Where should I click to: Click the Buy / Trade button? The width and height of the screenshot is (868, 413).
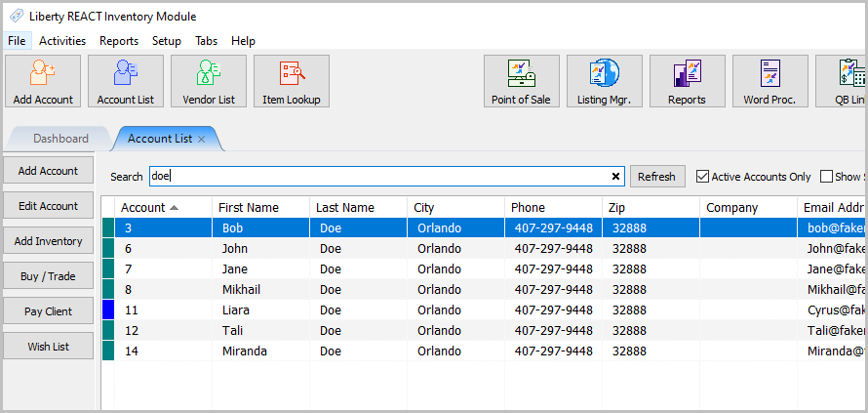pos(48,276)
